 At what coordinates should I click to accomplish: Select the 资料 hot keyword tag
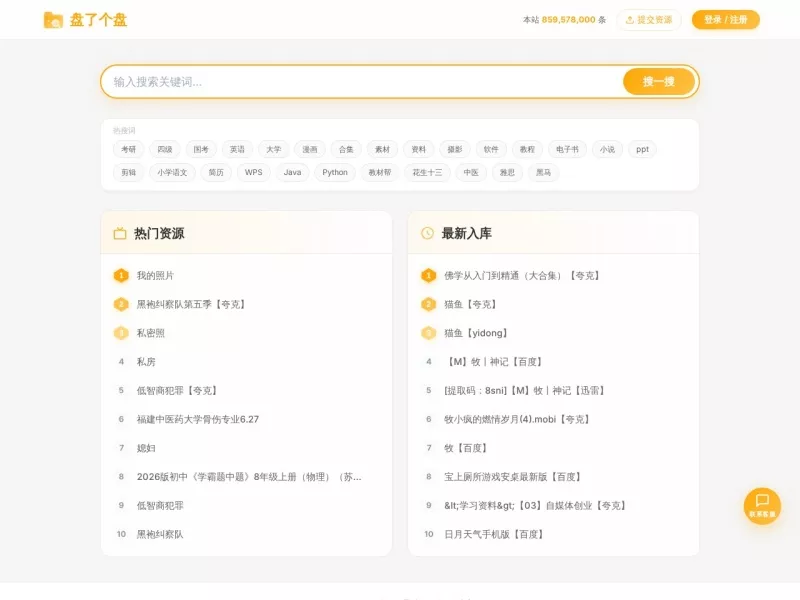click(x=418, y=149)
